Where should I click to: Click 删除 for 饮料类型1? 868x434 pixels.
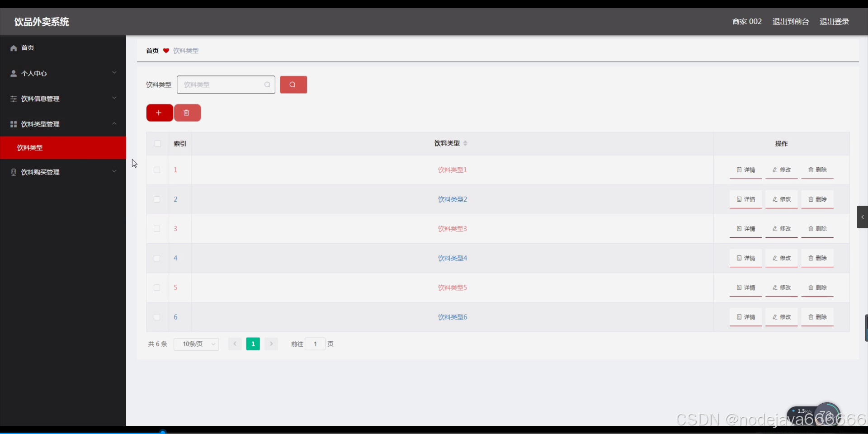(817, 170)
